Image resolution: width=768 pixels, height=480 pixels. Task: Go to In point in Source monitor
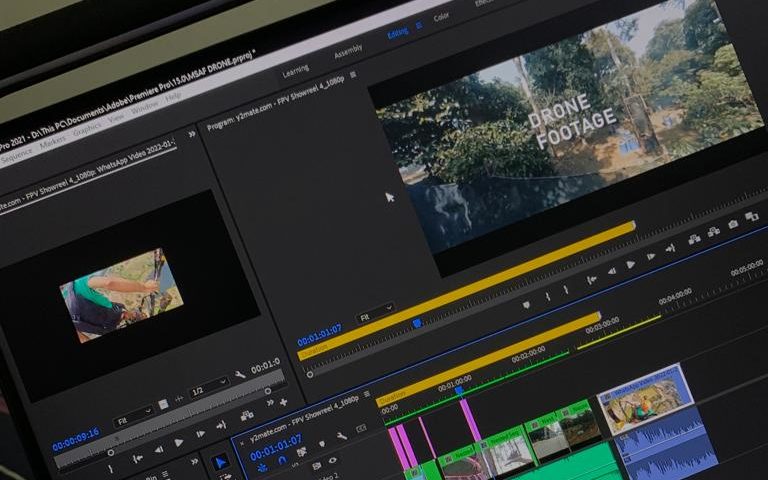pyautogui.click(x=138, y=458)
